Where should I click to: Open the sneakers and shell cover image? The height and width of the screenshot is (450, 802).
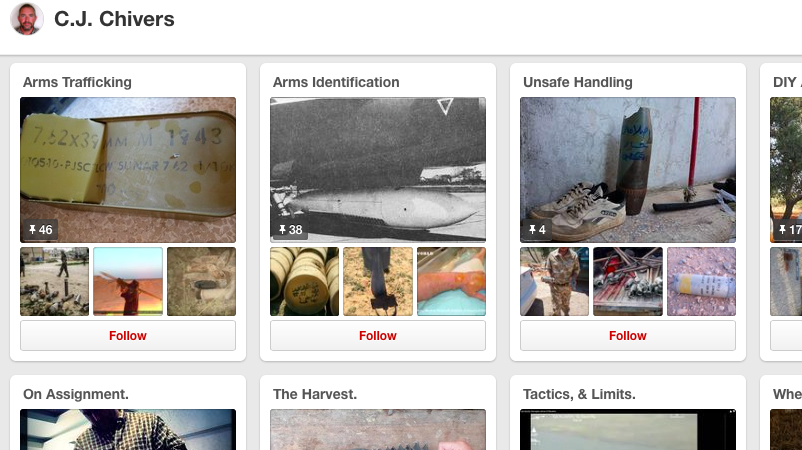(628, 160)
